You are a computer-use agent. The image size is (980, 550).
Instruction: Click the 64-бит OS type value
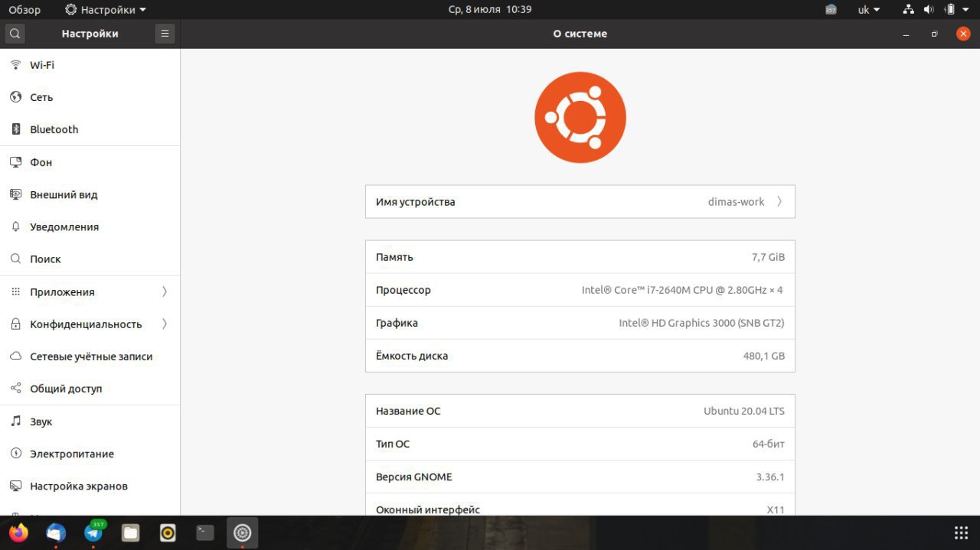coord(769,444)
